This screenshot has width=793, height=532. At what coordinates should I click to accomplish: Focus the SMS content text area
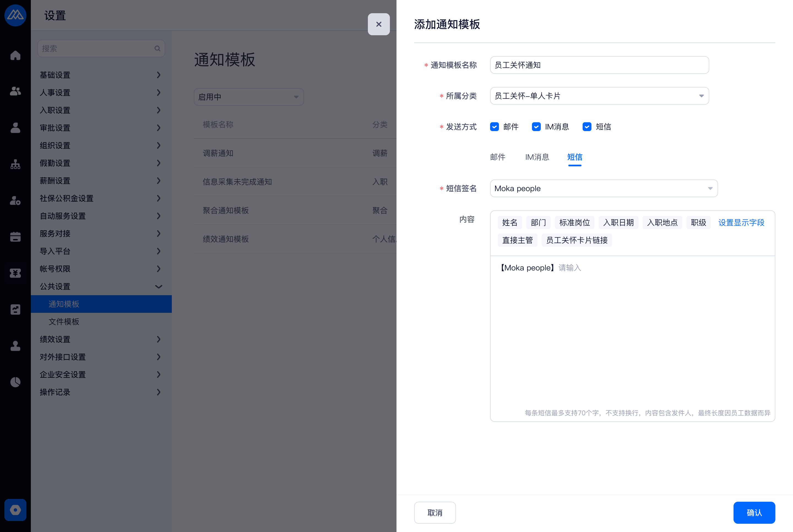click(x=632, y=338)
